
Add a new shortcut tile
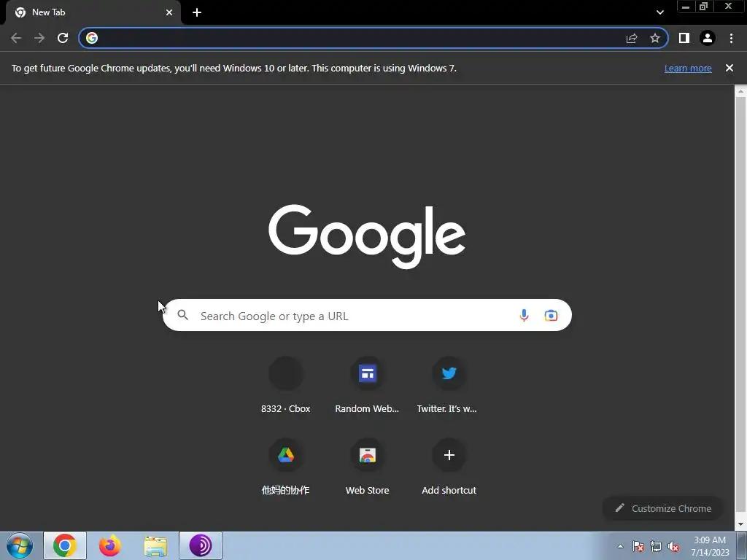[449, 467]
